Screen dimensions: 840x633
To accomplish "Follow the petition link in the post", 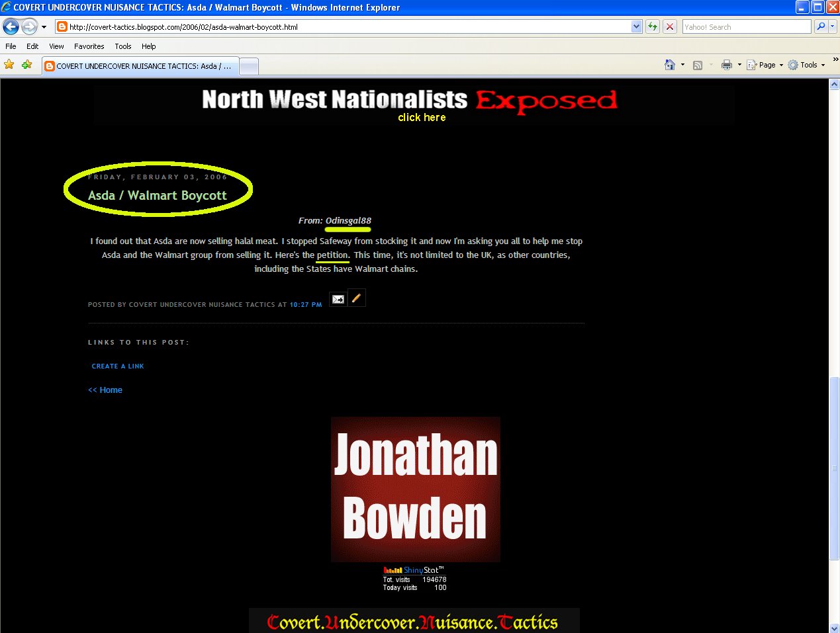I will (x=332, y=255).
